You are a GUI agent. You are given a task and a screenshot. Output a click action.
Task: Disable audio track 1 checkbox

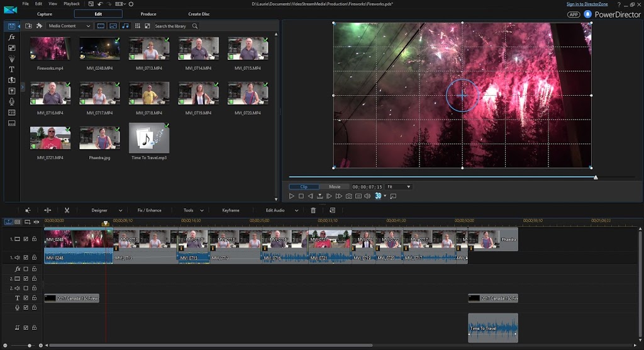26,257
